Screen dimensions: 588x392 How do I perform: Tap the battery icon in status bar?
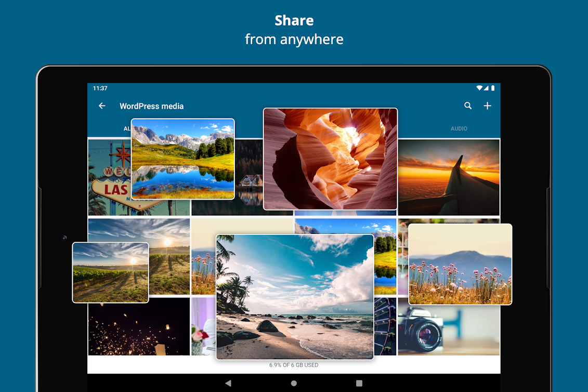[x=492, y=88]
